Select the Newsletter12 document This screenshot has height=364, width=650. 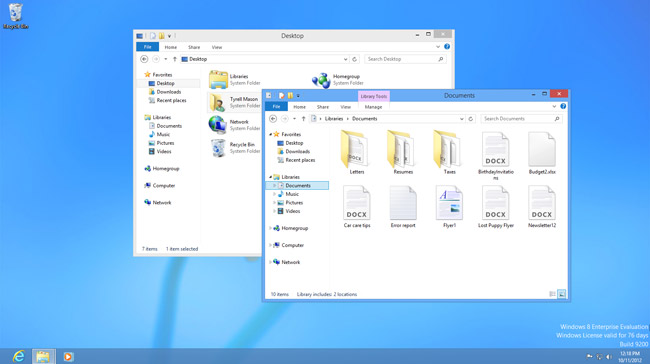pyautogui.click(x=542, y=206)
